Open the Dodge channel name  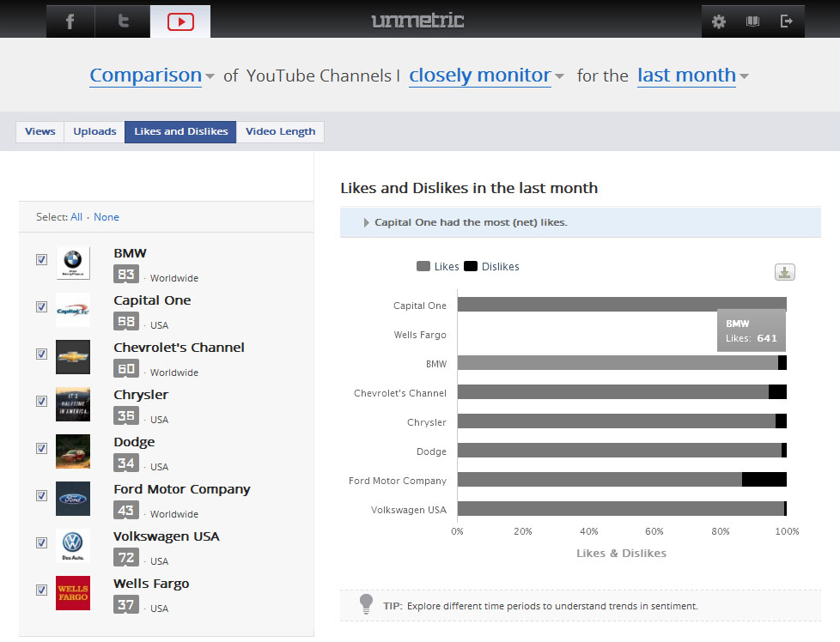pyautogui.click(x=134, y=442)
